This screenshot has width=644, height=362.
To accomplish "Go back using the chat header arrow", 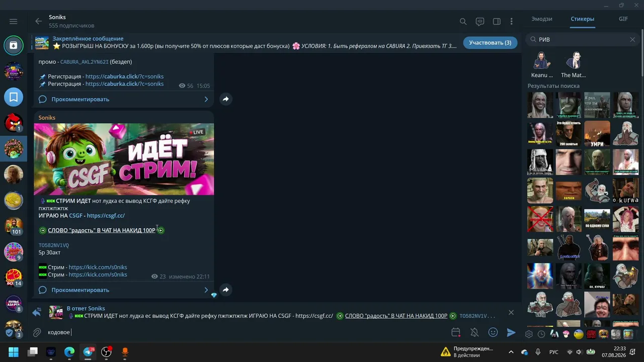I will 38,21.
